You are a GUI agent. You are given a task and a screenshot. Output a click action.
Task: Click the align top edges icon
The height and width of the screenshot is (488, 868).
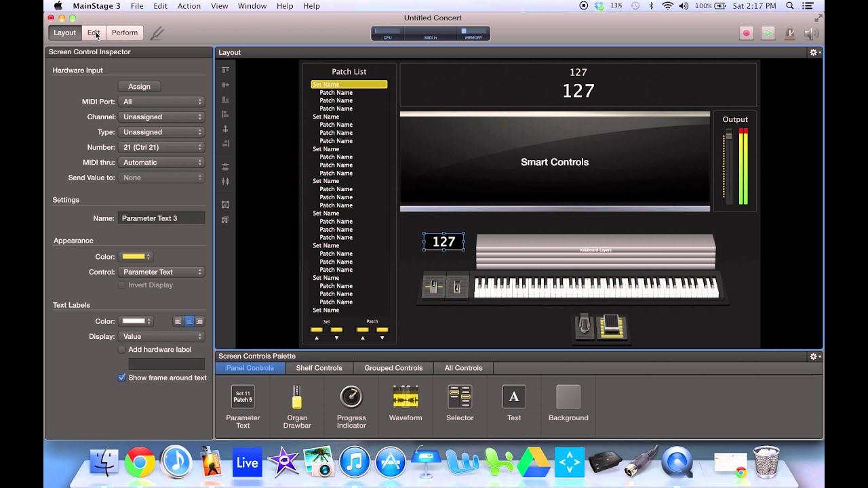226,70
